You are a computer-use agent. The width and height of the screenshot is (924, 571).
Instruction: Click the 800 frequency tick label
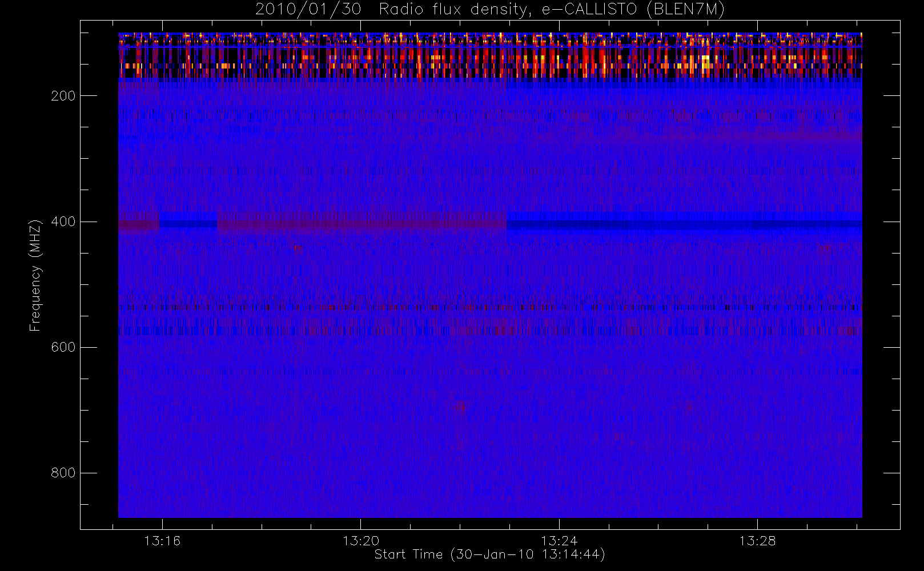(x=63, y=473)
